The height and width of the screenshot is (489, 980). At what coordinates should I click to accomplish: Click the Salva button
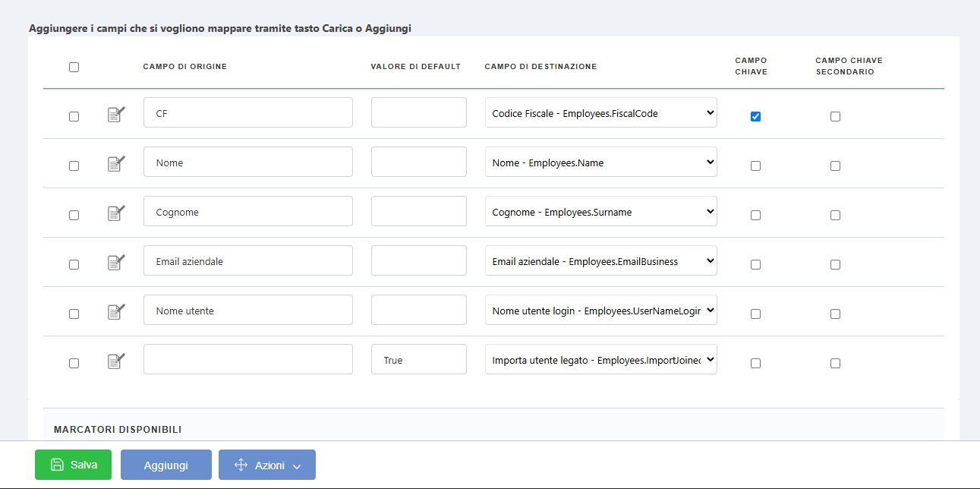click(73, 465)
